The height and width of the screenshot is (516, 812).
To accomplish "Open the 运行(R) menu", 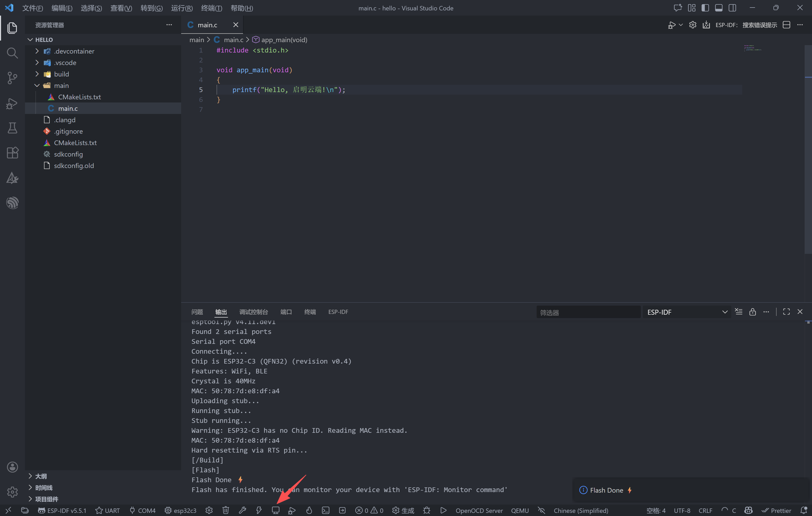I will pos(182,8).
